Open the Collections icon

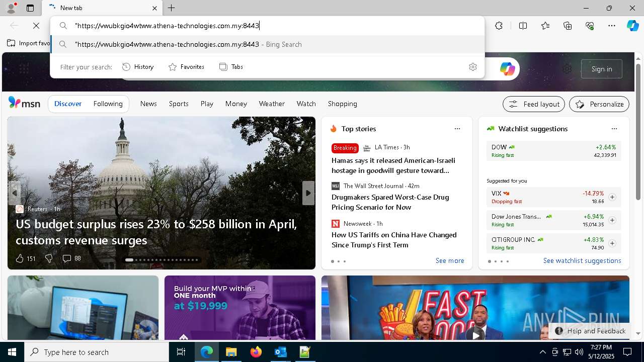coord(568,26)
